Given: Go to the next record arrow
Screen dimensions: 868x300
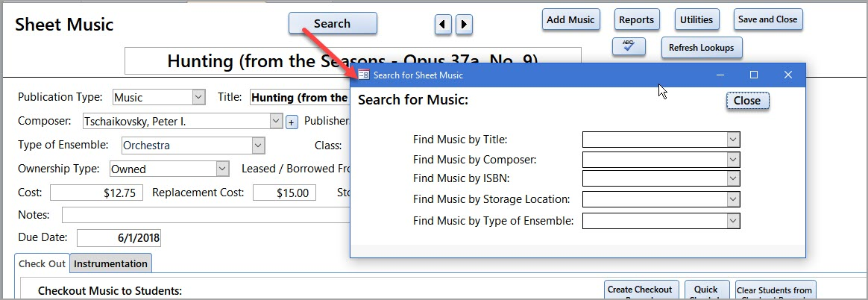Looking at the screenshot, I should (x=464, y=24).
